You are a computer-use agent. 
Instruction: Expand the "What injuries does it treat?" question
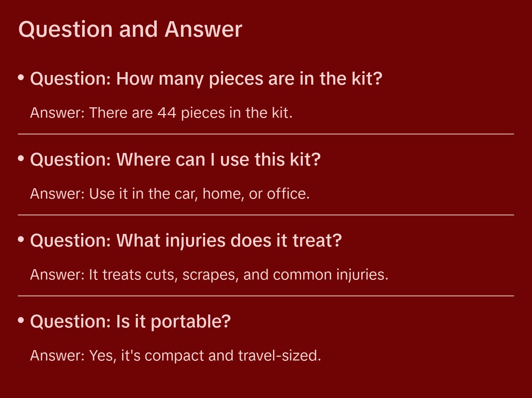[186, 241]
